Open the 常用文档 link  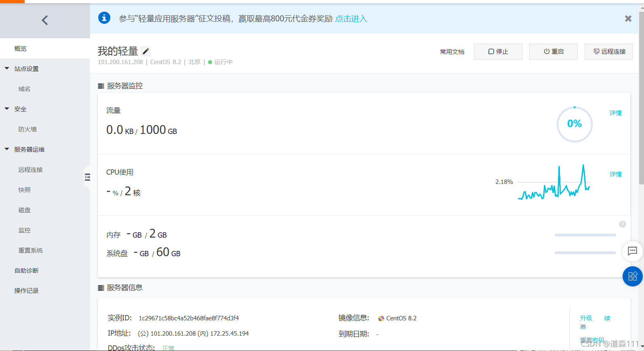452,52
